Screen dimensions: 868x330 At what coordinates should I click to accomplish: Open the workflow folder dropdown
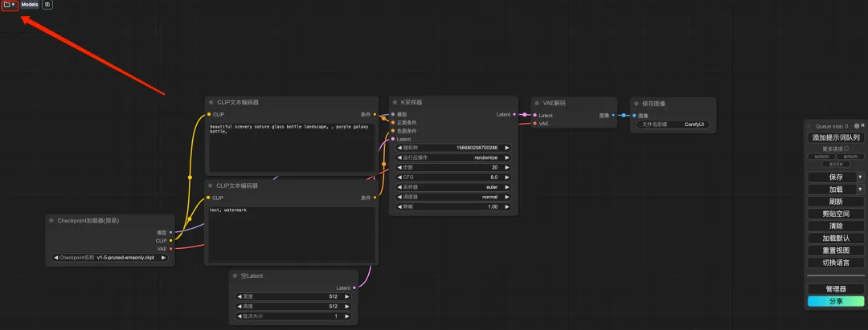[10, 5]
